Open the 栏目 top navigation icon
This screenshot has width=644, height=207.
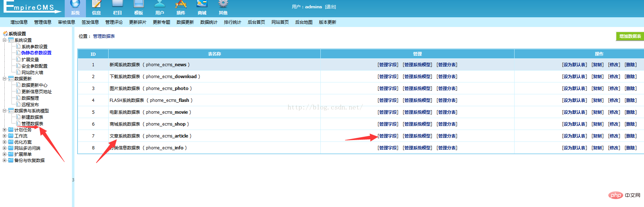[118, 8]
